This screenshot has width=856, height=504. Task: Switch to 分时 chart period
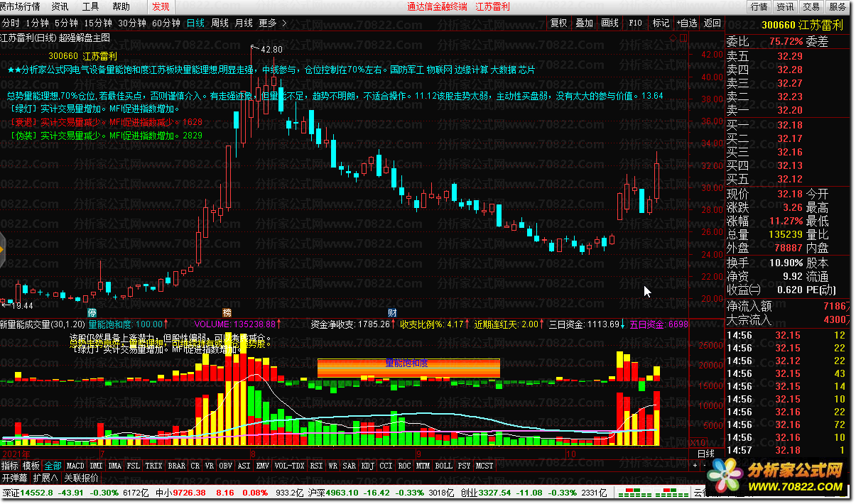(9, 23)
